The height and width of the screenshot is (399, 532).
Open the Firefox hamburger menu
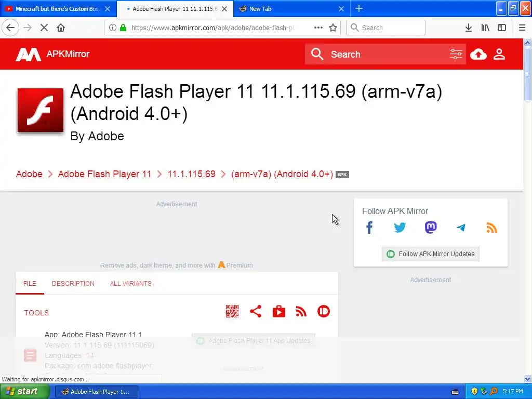pos(522,28)
